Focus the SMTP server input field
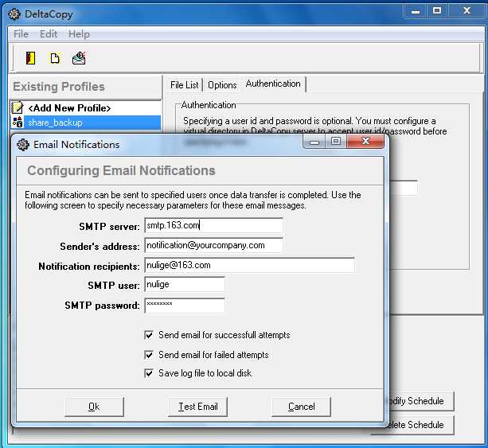488x448 pixels. tap(213, 225)
